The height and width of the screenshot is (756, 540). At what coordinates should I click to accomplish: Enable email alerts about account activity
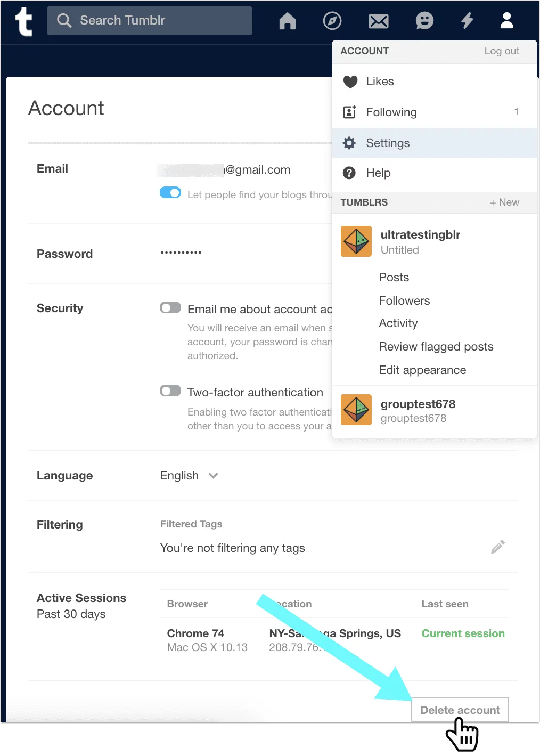coord(170,308)
